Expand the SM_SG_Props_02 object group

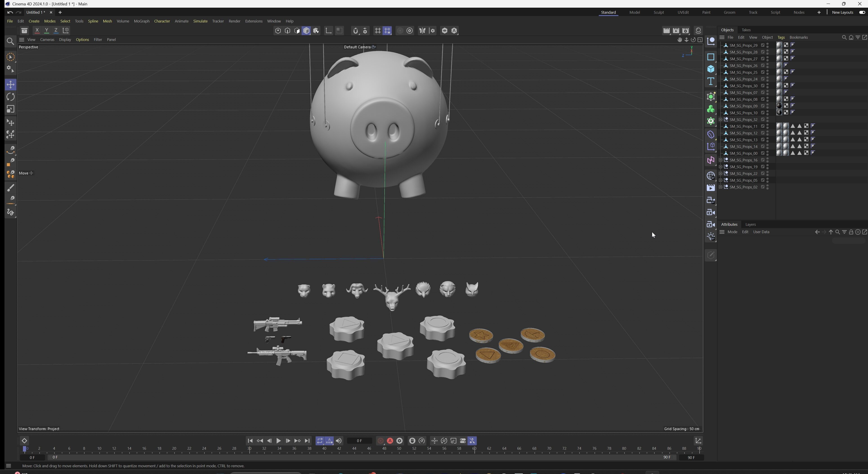pos(720,187)
